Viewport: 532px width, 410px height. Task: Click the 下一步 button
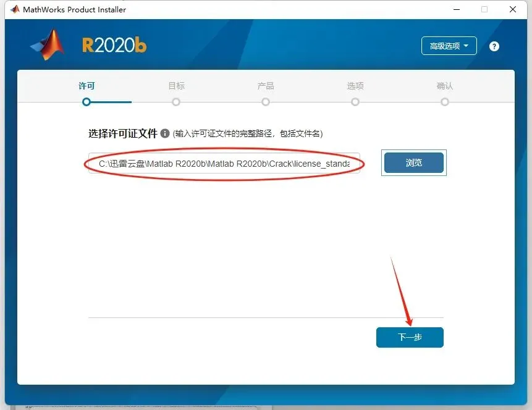point(410,337)
